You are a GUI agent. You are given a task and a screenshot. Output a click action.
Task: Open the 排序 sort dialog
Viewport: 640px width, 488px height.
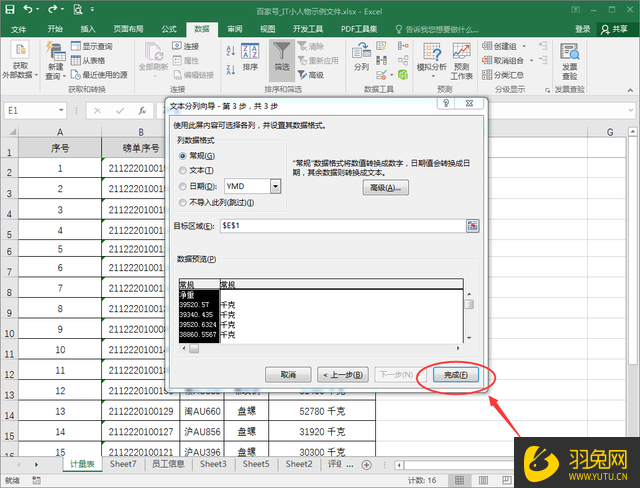tap(250, 57)
